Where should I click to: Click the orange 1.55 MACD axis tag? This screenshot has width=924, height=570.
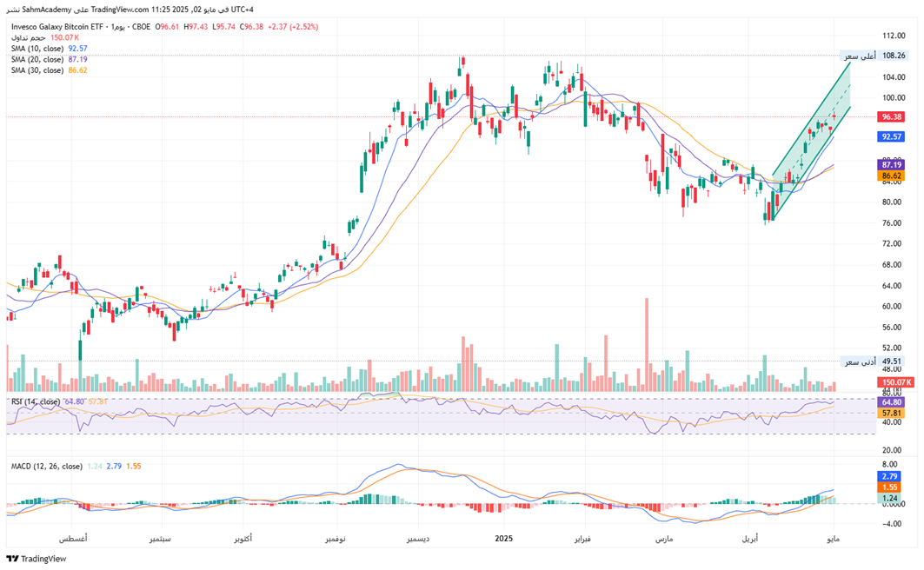(889, 487)
